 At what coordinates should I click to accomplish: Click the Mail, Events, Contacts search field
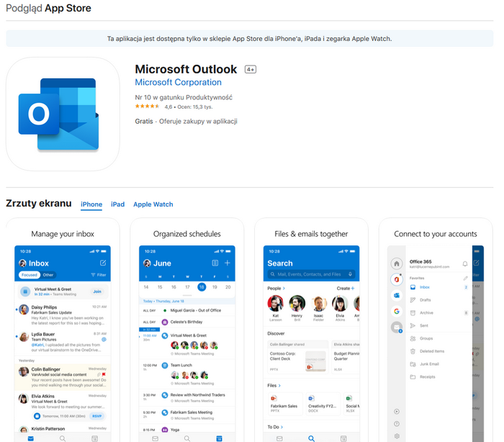point(311,274)
